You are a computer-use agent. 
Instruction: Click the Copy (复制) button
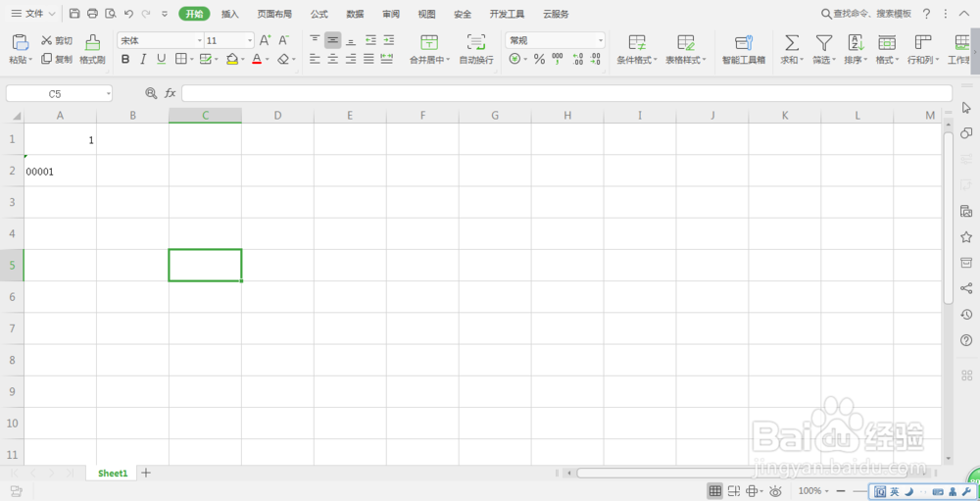coord(57,59)
